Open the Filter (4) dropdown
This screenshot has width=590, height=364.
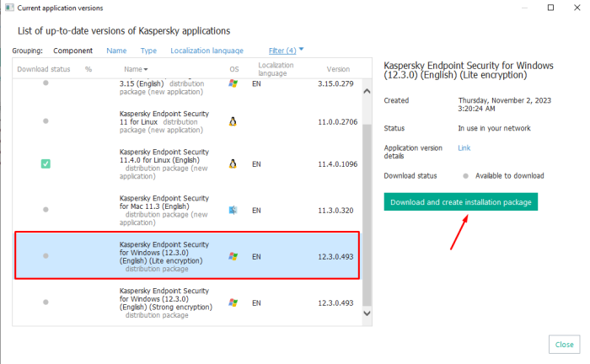pos(287,51)
